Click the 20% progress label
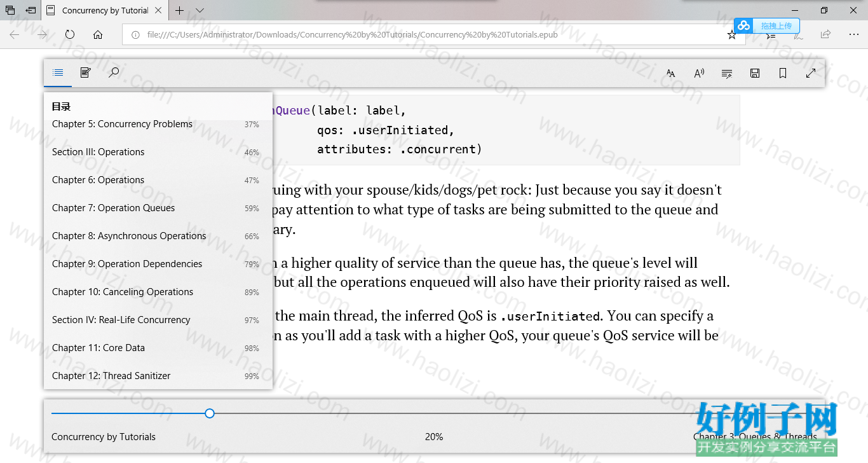Screen dimensions: 868x463 pyautogui.click(x=434, y=437)
